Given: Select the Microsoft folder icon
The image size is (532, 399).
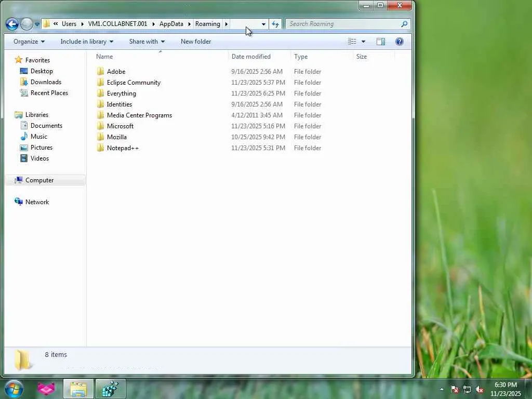Looking at the screenshot, I should [x=100, y=126].
